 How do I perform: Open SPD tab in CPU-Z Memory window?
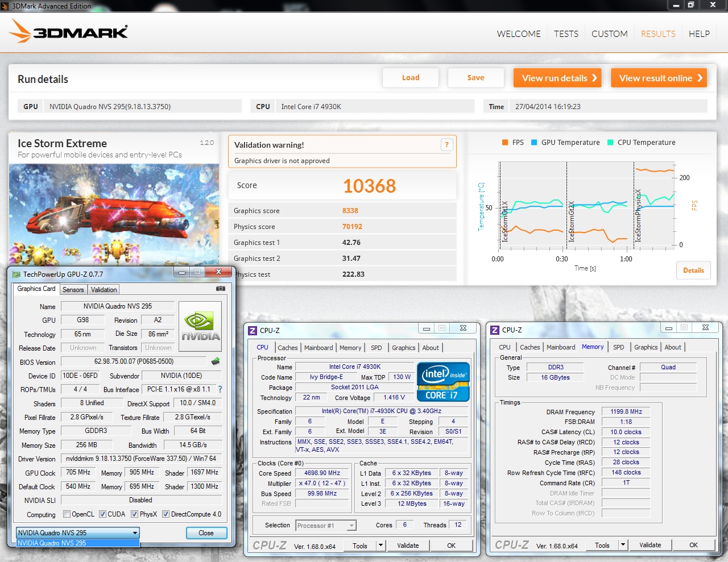pos(619,347)
